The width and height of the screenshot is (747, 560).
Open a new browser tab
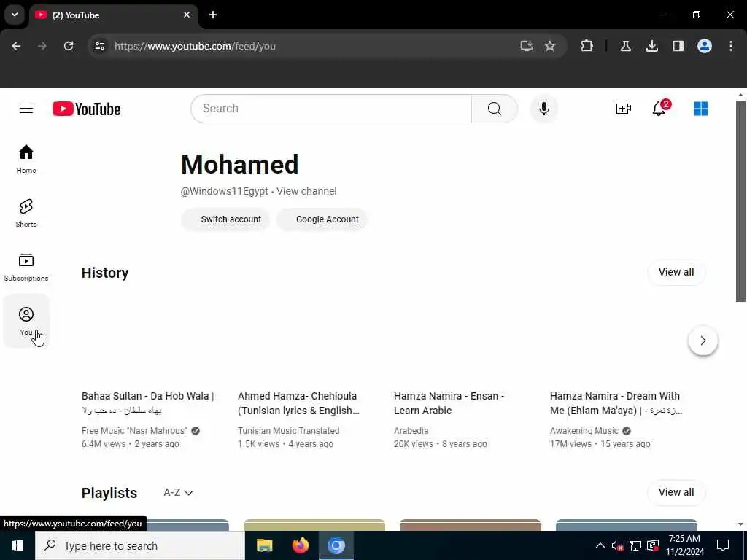213,15
